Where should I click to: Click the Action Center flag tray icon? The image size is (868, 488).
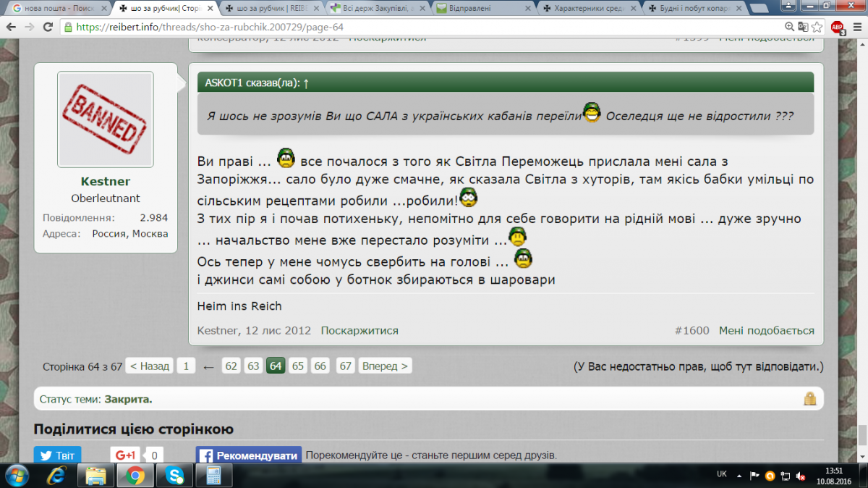(755, 476)
